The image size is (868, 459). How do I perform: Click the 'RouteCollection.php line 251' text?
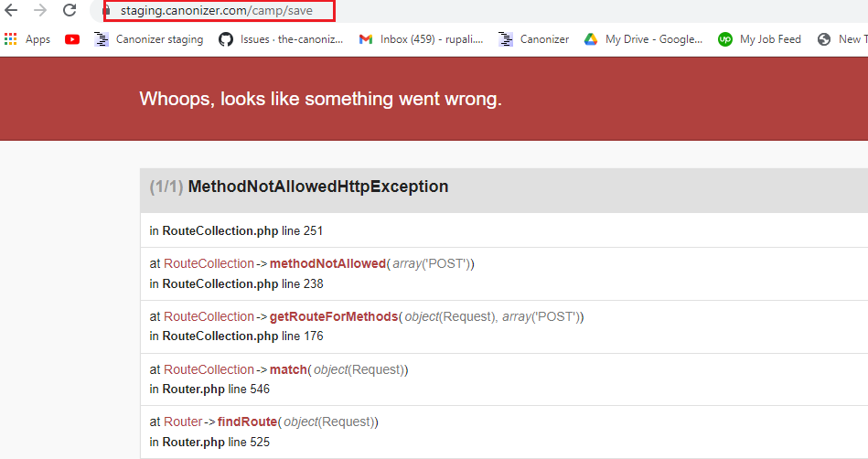coord(242,231)
